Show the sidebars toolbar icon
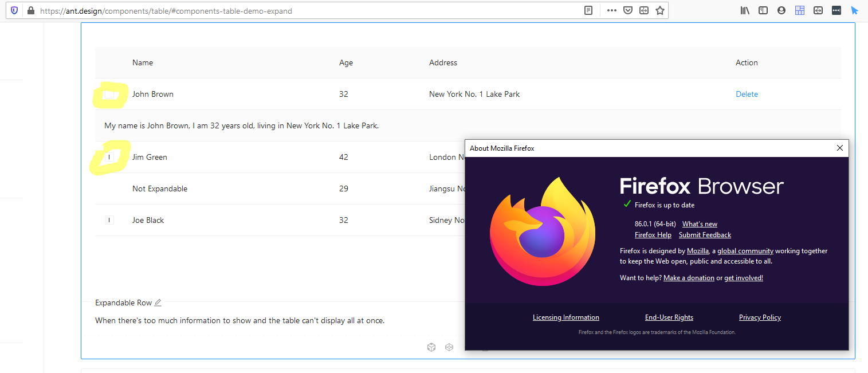 [763, 10]
